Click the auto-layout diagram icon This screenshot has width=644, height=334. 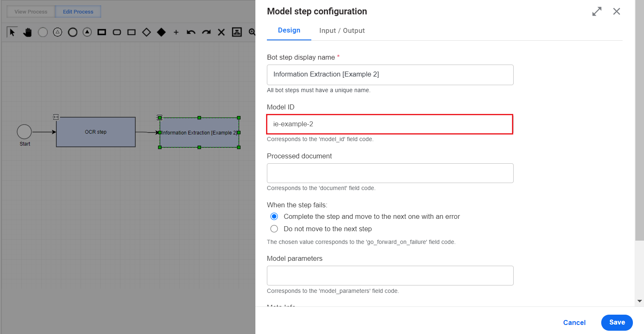[x=237, y=32]
